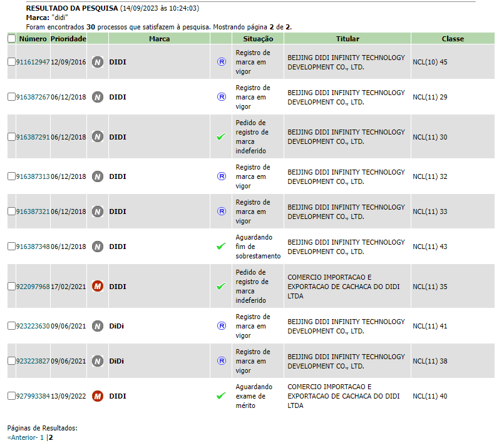Open process number 916387321
This screenshot has height=448, width=499.
33,211
